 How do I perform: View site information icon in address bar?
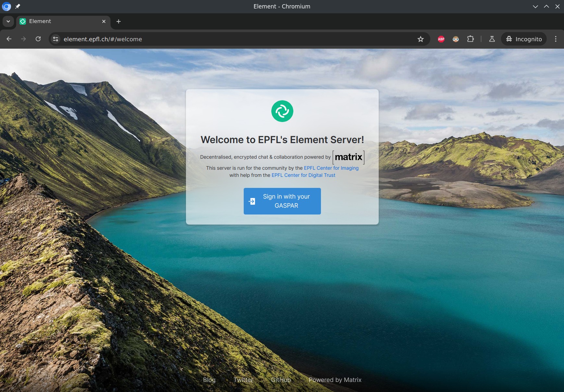coord(56,39)
